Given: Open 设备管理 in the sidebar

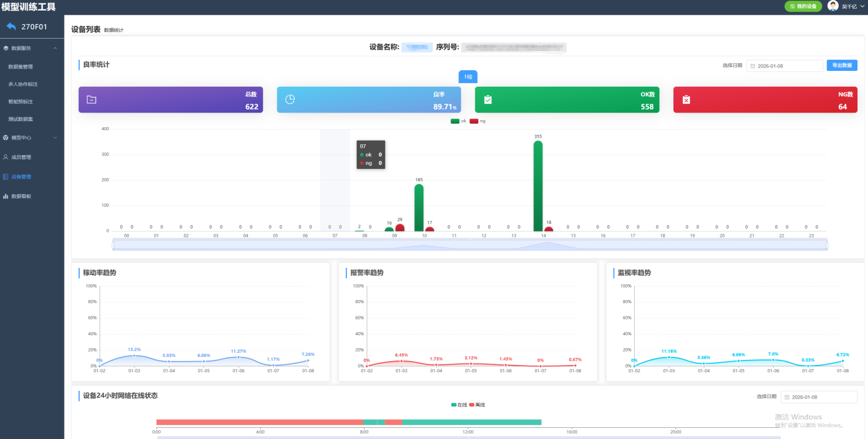Looking at the screenshot, I should pos(21,176).
